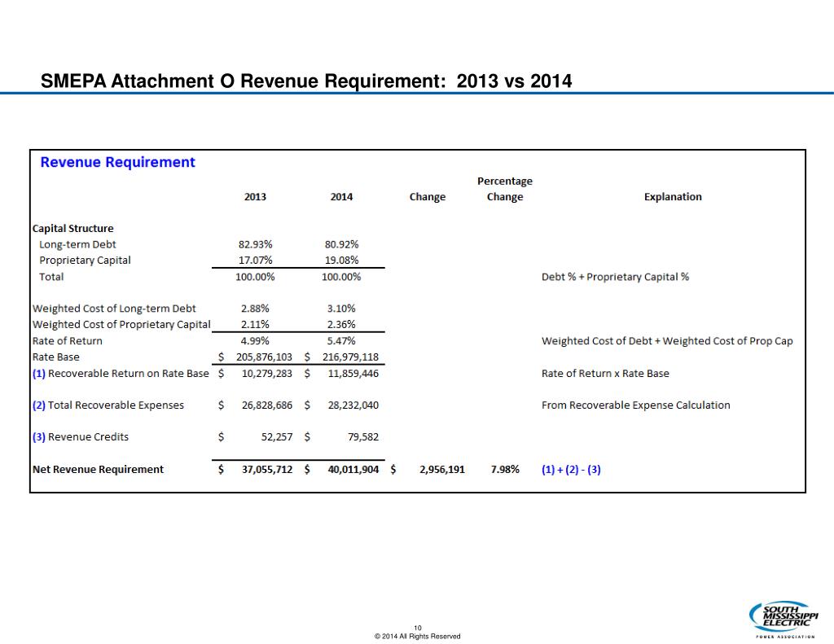Select the 2013 column header
Viewport: 834px width, 644px height.
click(255, 197)
